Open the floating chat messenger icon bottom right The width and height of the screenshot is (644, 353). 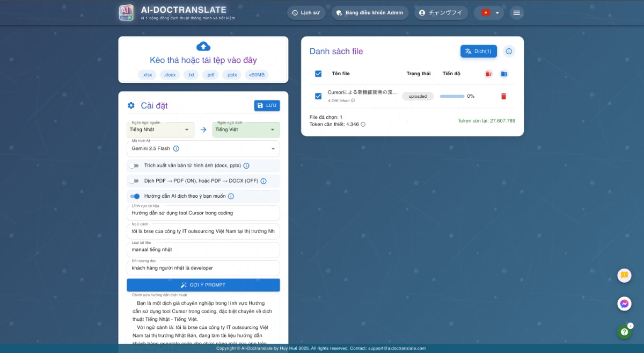pyautogui.click(x=624, y=304)
